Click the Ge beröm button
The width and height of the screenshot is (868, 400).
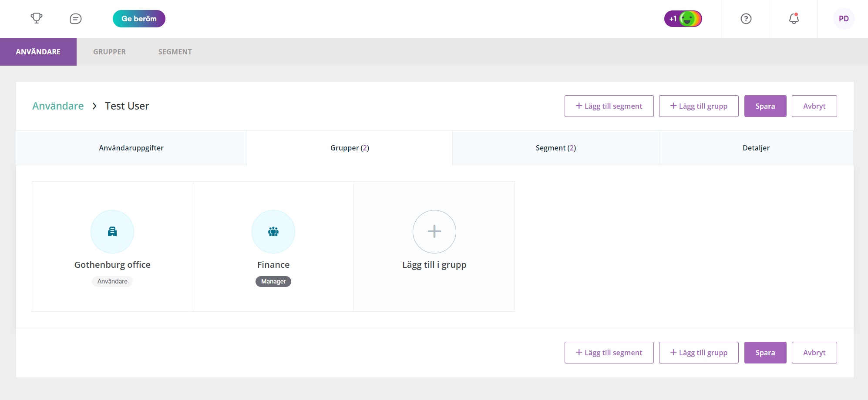139,19
